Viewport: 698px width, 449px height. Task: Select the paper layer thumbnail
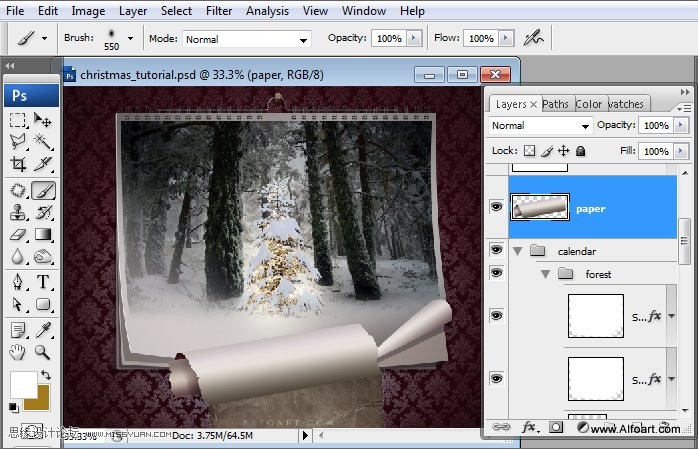pos(540,207)
